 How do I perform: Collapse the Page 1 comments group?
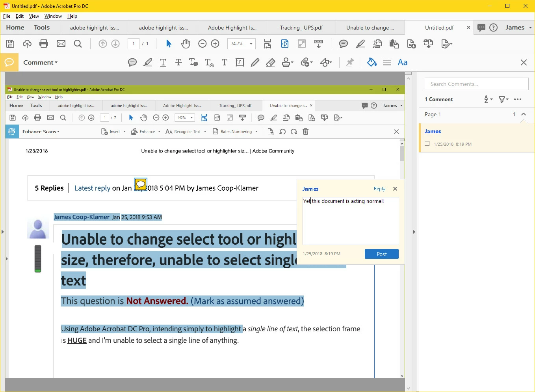[x=524, y=114]
